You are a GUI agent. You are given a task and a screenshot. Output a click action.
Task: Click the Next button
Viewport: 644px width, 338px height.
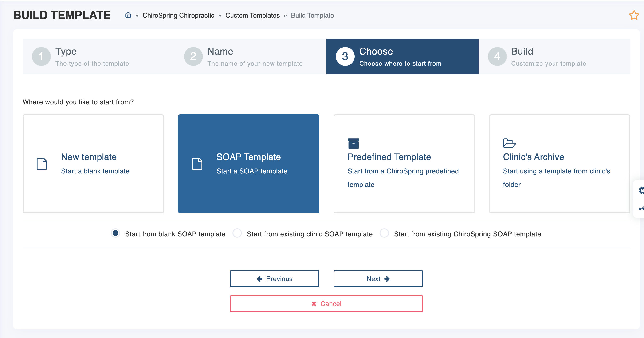pyautogui.click(x=378, y=279)
